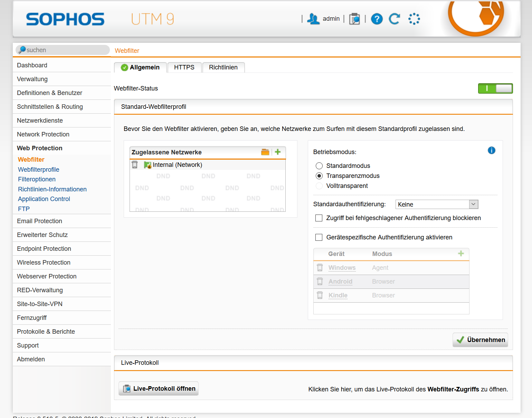The height and width of the screenshot is (418, 532).
Task: Switch to the HTTPS tab
Action: (184, 67)
